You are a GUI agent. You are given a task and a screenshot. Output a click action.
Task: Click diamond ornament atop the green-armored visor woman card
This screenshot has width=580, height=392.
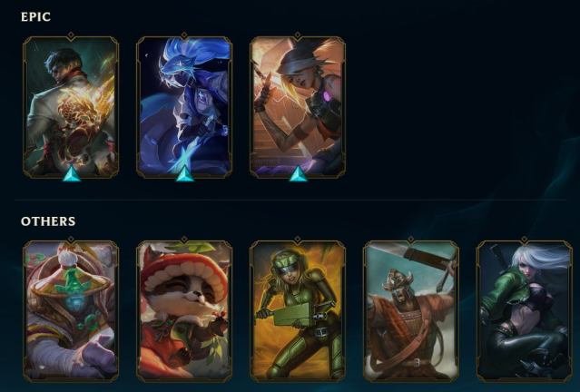click(298, 240)
